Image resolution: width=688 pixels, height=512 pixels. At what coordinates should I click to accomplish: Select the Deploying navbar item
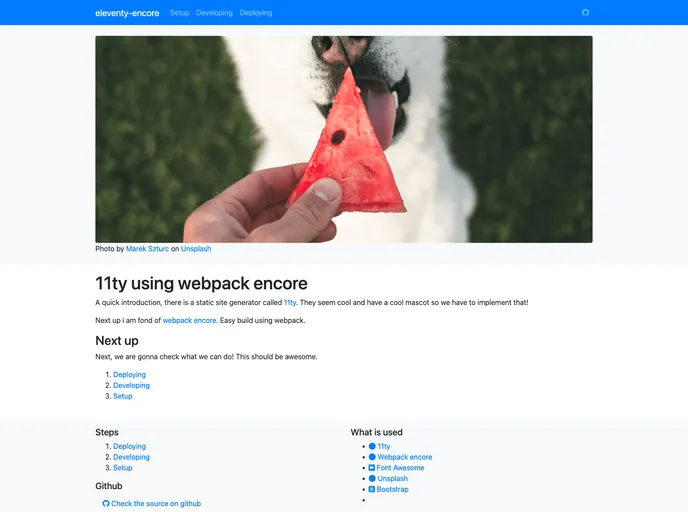pos(256,13)
